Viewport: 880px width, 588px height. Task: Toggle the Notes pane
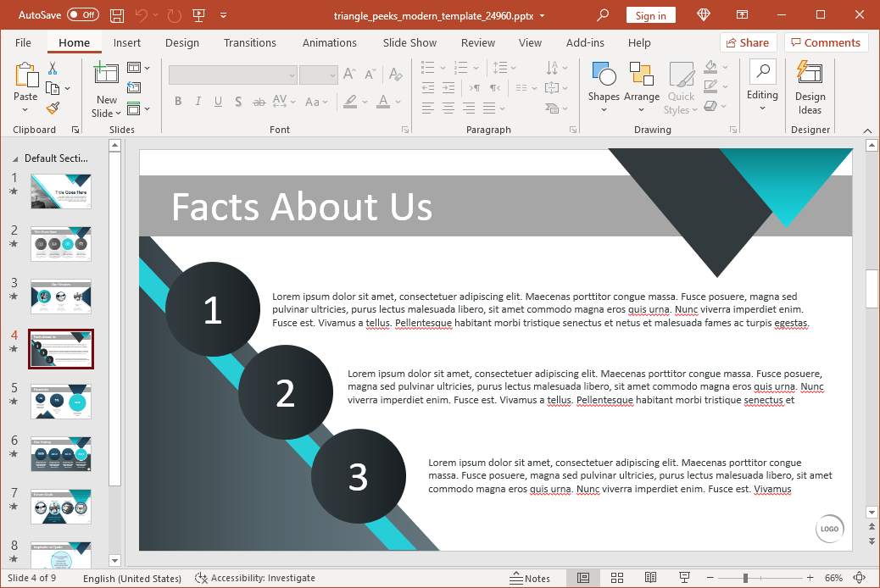click(530, 578)
